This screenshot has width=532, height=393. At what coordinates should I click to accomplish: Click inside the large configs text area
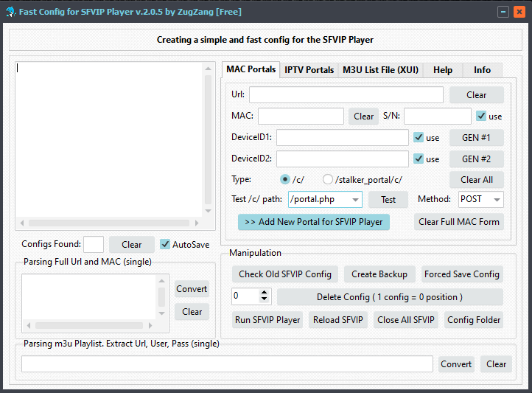coord(109,139)
